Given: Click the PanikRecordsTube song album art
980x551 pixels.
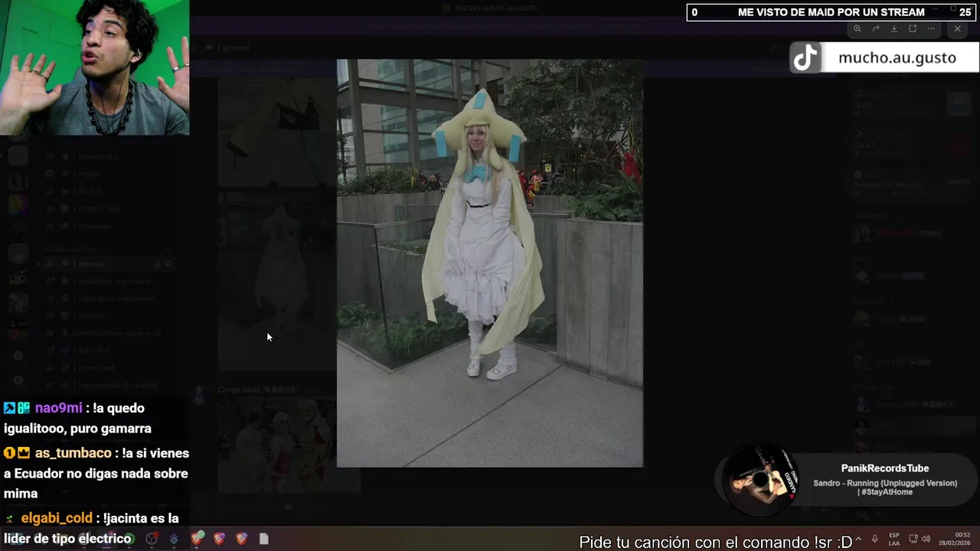Looking at the screenshot, I should point(759,481).
